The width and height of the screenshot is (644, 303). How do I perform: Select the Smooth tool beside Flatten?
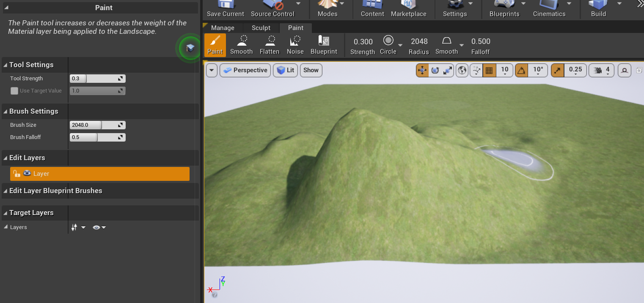pos(241,45)
